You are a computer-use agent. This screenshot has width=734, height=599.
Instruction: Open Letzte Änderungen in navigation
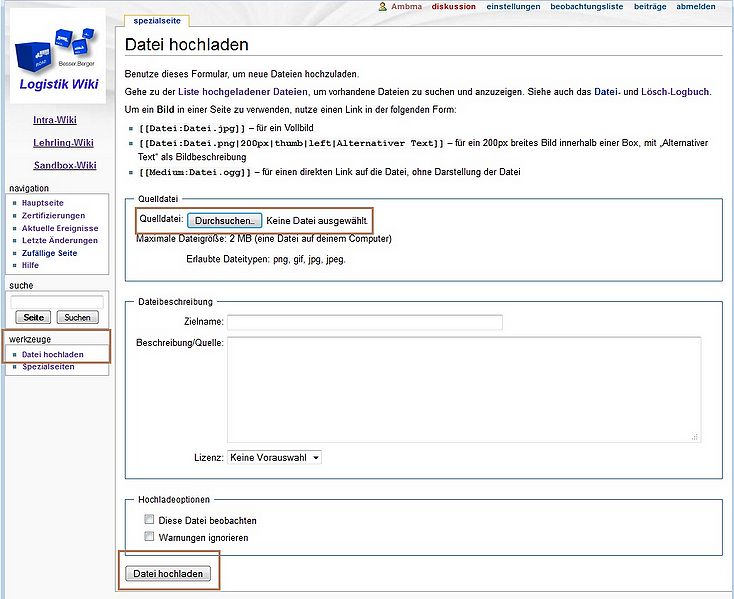pyautogui.click(x=60, y=241)
